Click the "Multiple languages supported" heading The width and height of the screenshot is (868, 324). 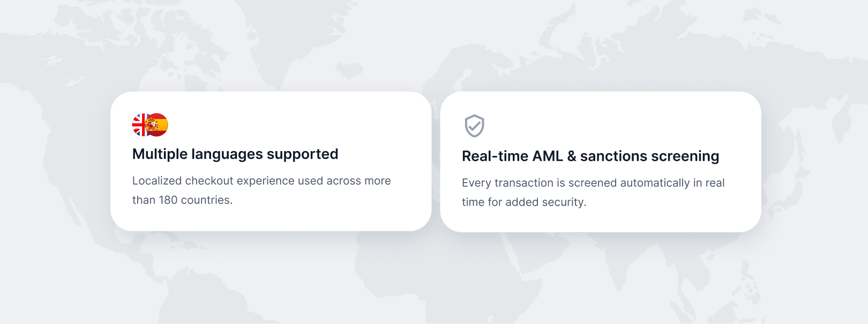[x=235, y=154]
